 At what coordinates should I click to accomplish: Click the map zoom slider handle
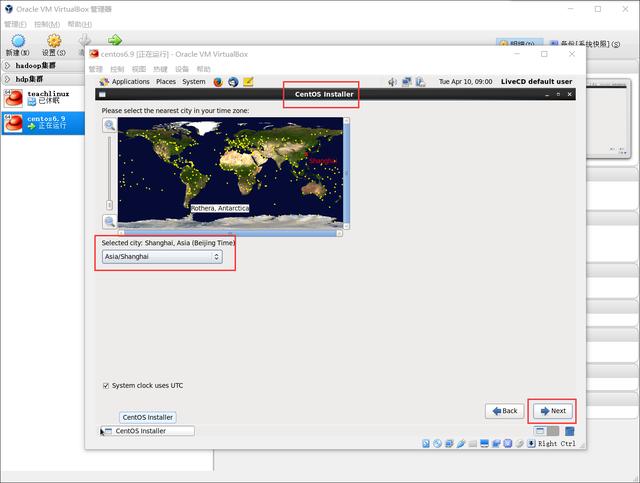click(x=109, y=204)
